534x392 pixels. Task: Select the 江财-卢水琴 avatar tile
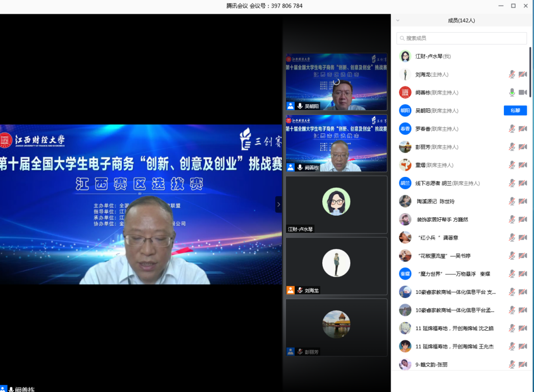pos(337,204)
